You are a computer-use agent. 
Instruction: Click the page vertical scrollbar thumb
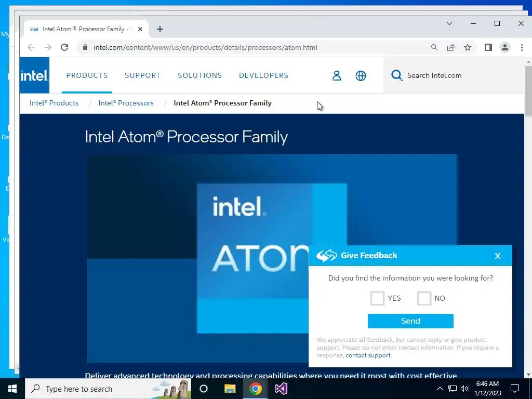click(528, 91)
